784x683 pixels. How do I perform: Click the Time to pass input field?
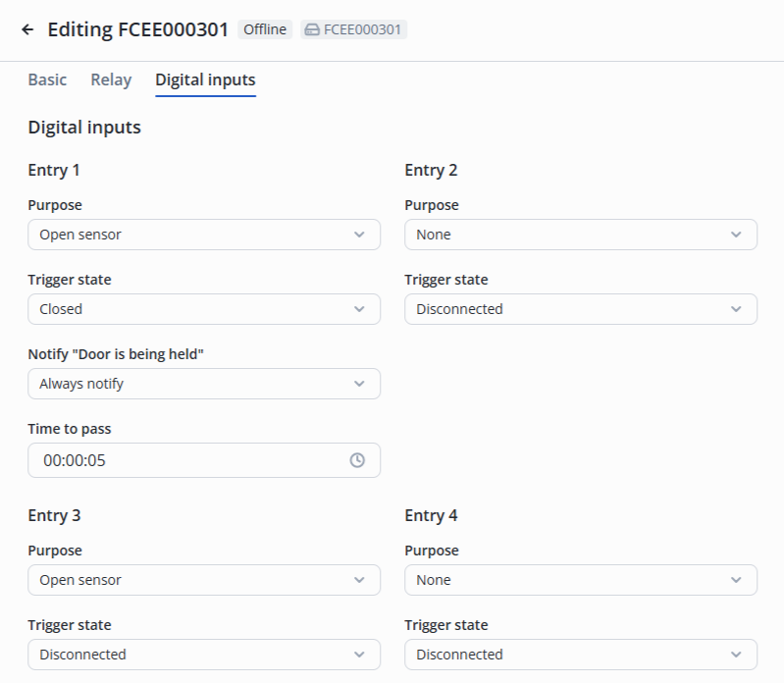[186, 460]
